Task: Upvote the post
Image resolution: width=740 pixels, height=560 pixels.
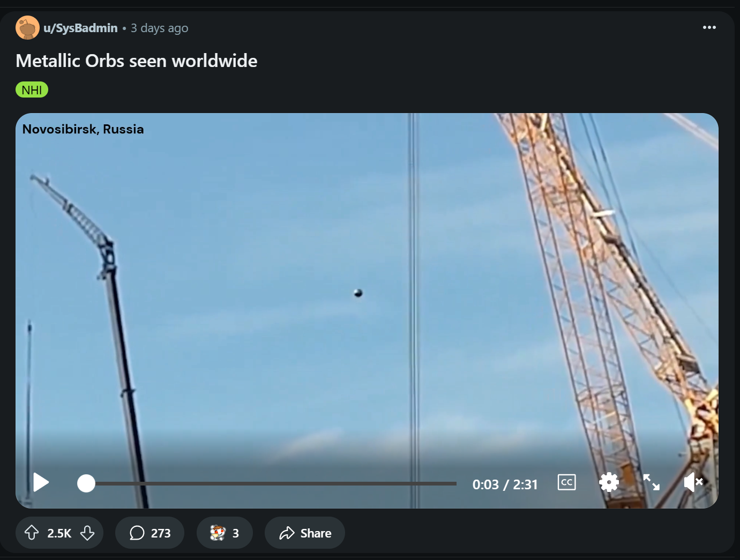Action: tap(32, 533)
